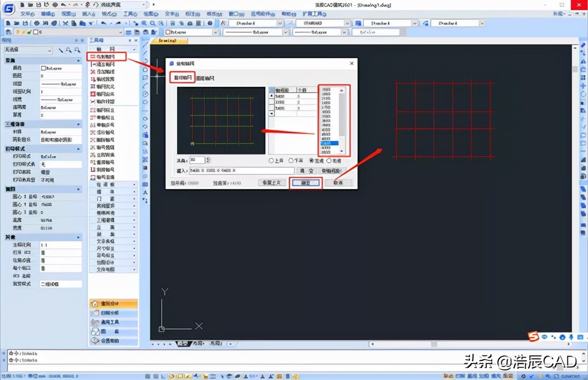This screenshot has height=380, width=588.
Task: Click the 取消 button in dialog
Action: pos(338,183)
